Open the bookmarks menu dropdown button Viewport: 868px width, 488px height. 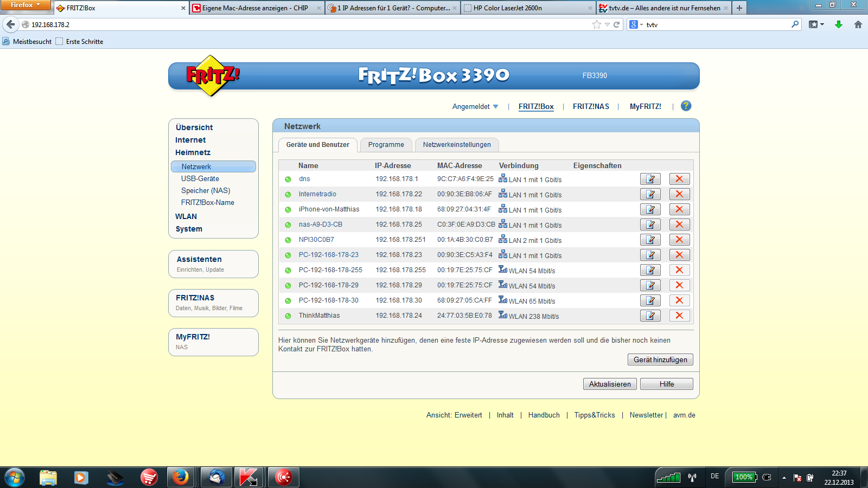[x=816, y=24]
